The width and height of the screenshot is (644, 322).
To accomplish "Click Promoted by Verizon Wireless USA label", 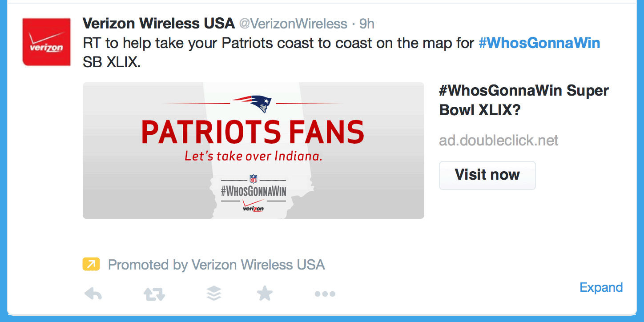I will coord(216,265).
